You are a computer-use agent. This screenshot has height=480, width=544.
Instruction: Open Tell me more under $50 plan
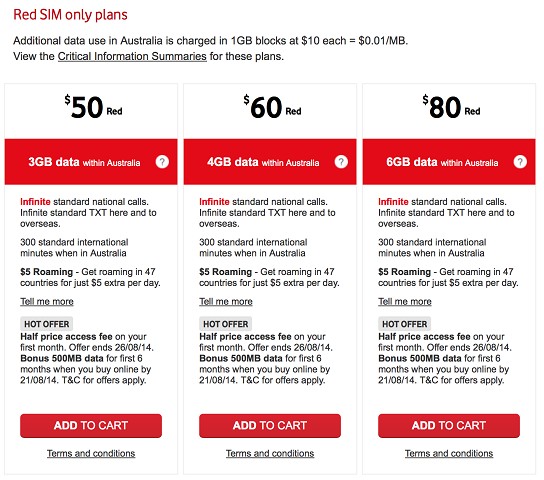pyautogui.click(x=47, y=301)
